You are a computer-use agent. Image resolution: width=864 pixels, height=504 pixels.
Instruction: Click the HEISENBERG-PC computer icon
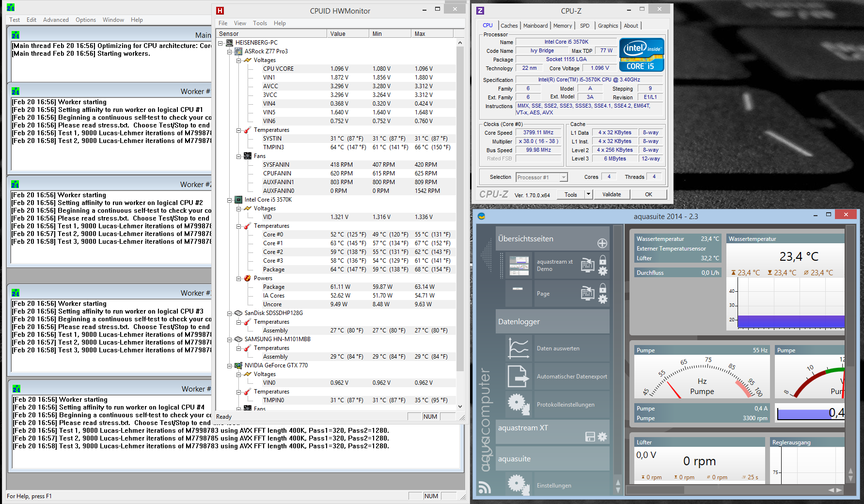tap(230, 43)
